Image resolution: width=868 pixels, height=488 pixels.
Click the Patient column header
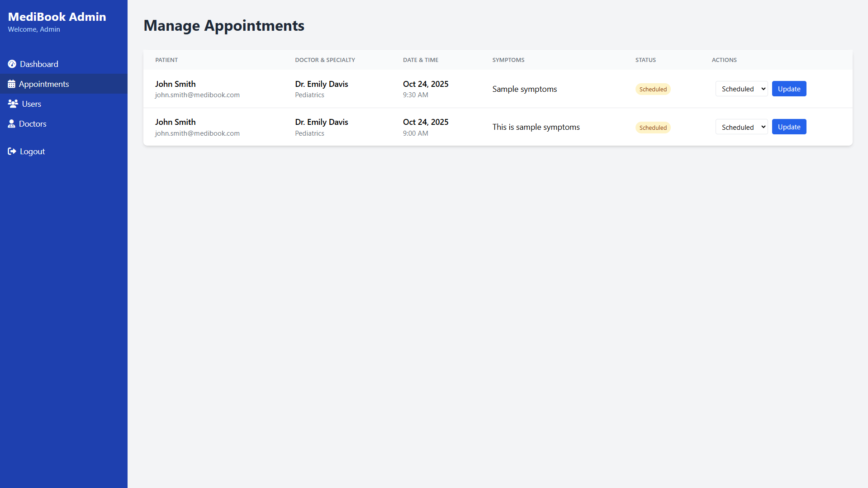pos(166,60)
